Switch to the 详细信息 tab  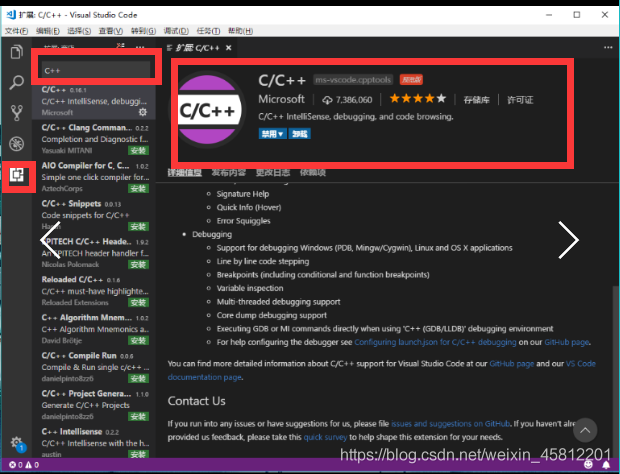coord(185,172)
